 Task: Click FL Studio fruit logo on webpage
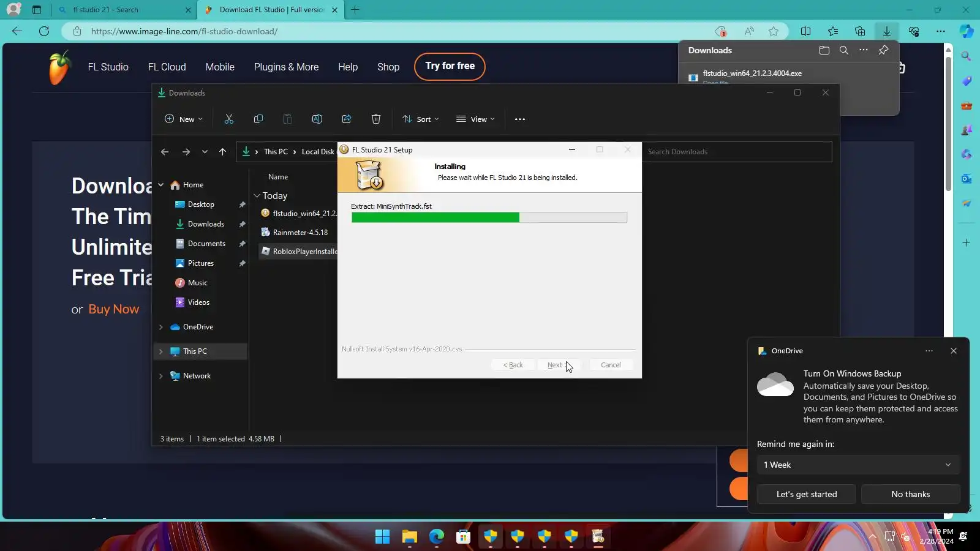click(59, 67)
